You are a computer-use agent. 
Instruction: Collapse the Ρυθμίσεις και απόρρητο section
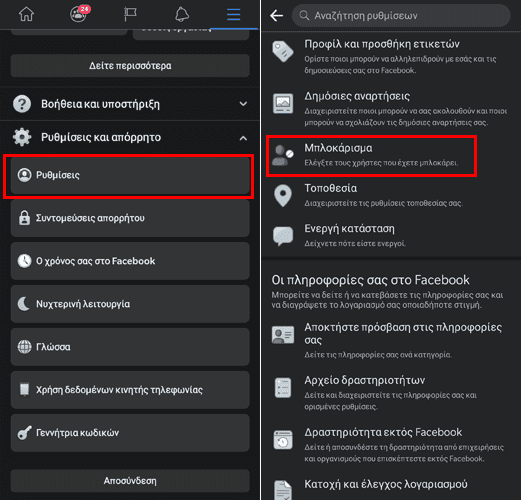pyautogui.click(x=130, y=137)
